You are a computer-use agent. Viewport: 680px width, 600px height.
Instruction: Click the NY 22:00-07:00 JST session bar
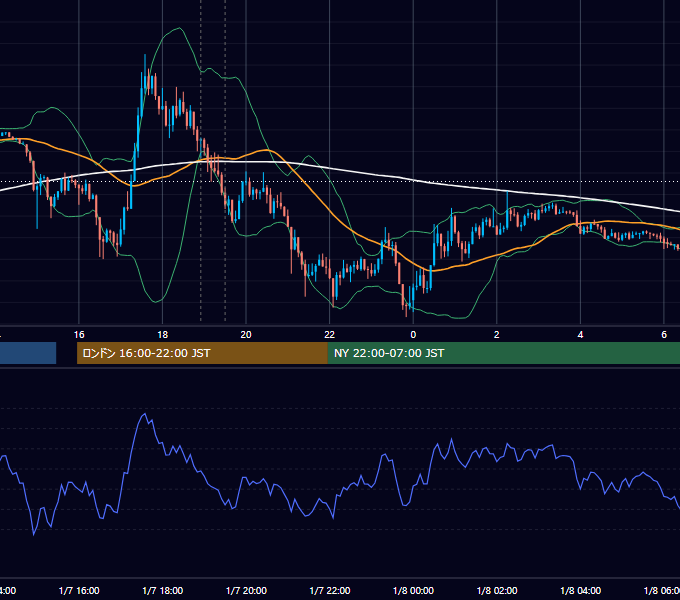(503, 353)
